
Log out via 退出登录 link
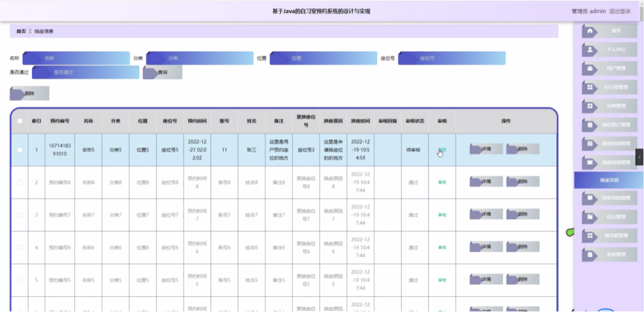point(620,12)
